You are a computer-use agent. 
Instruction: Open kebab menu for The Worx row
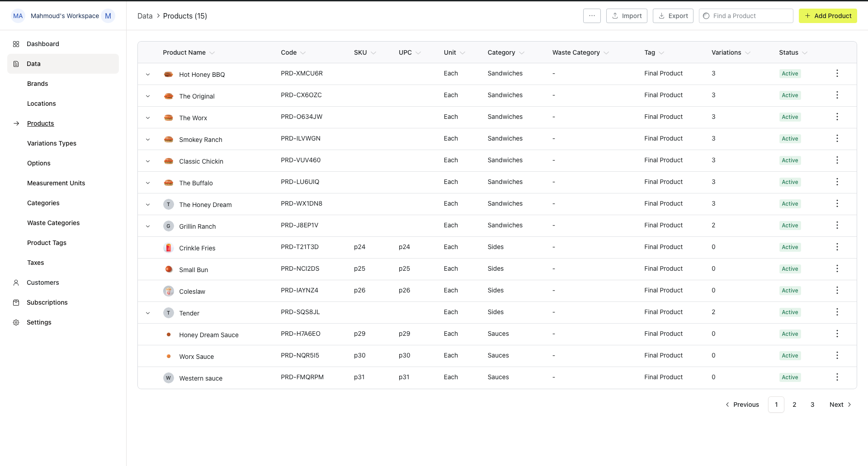(837, 117)
